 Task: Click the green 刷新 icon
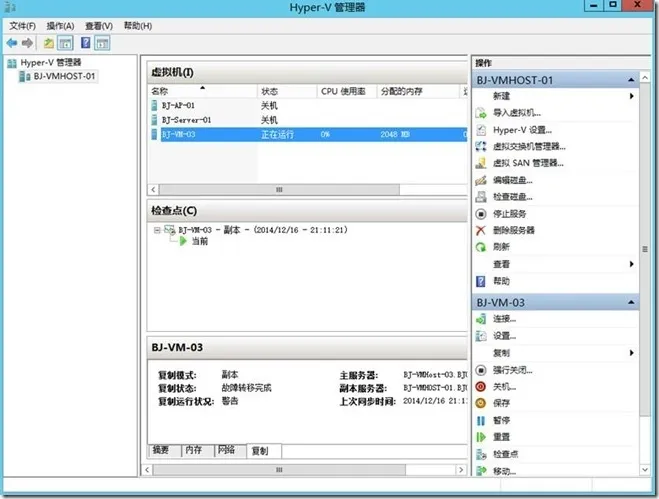click(481, 247)
